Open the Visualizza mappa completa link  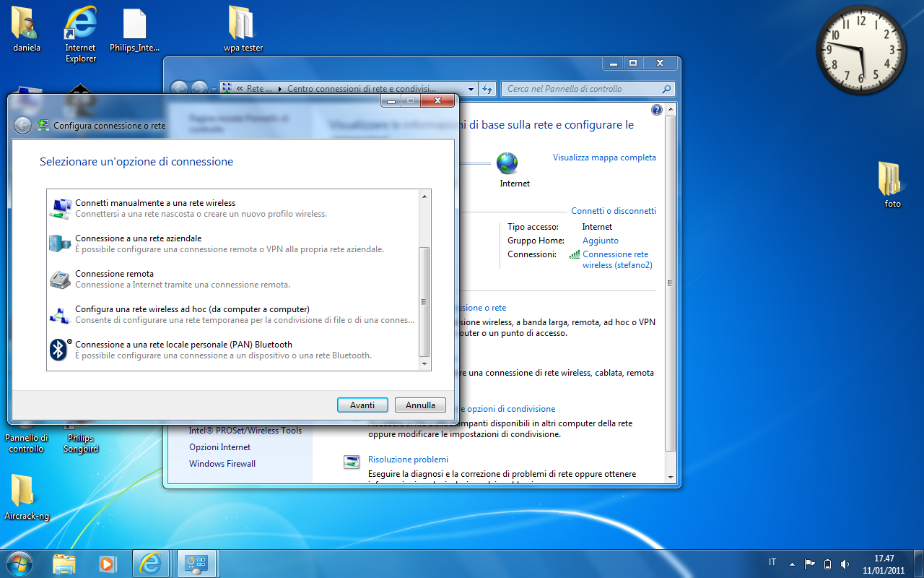pyautogui.click(x=604, y=158)
